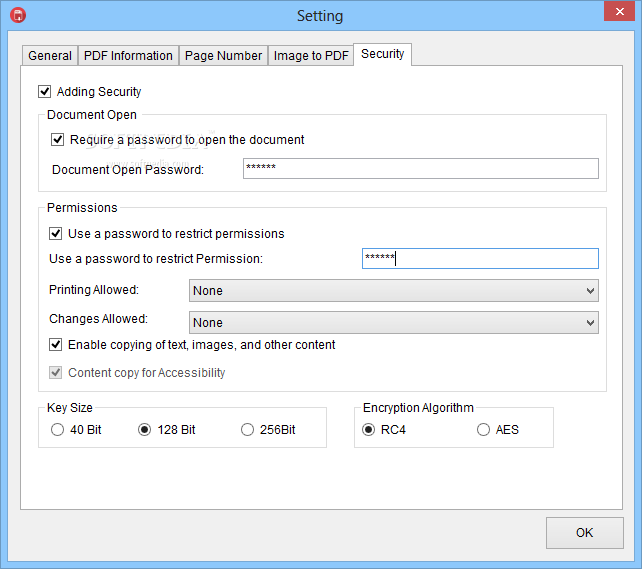Focus the restrict Permission password field

(x=480, y=258)
